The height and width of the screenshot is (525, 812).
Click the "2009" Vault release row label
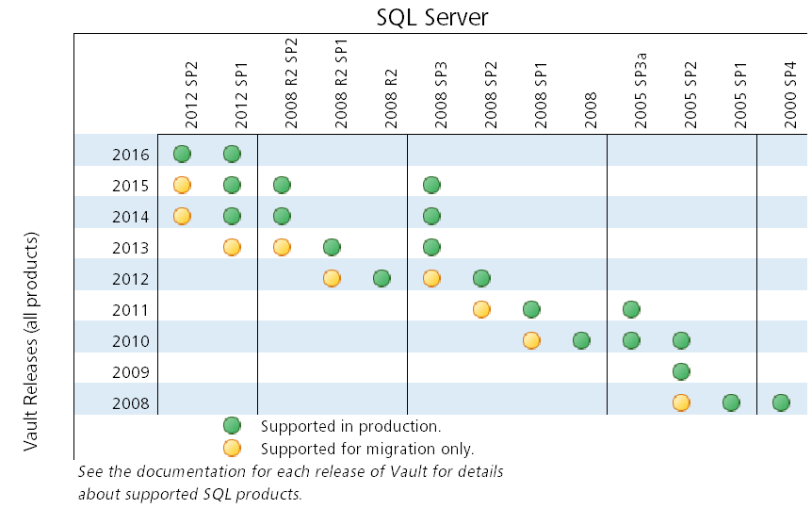131,372
